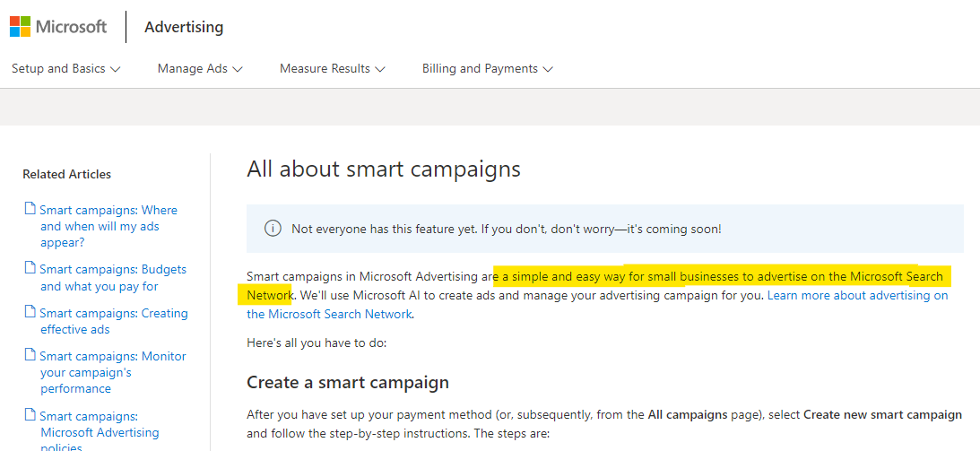Open 'Where and when will my ads appear?' article
This screenshot has width=980, height=451.
(x=108, y=226)
